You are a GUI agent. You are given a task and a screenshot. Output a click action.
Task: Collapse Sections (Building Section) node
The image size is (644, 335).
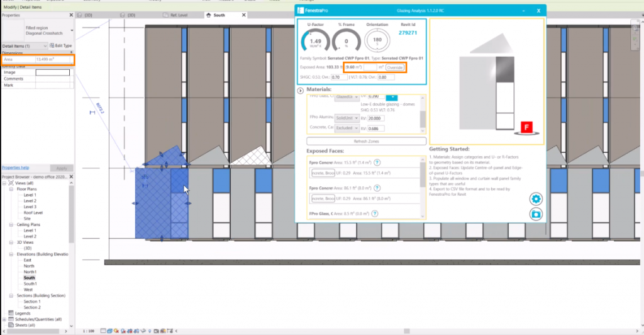click(x=11, y=295)
